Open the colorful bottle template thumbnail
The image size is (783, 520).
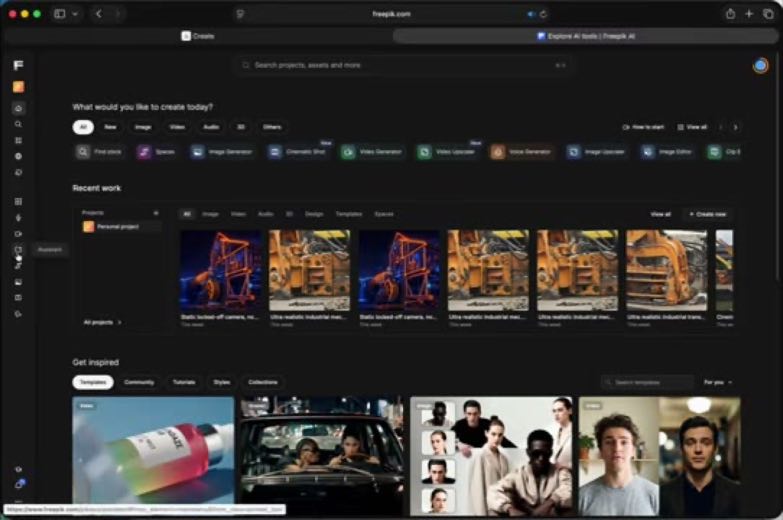153,456
